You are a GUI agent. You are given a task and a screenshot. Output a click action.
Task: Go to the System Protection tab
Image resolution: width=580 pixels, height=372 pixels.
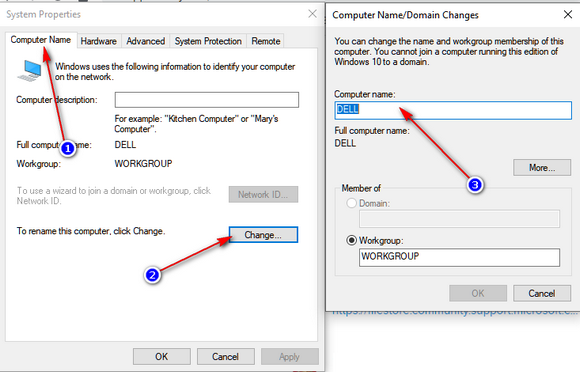click(x=208, y=41)
